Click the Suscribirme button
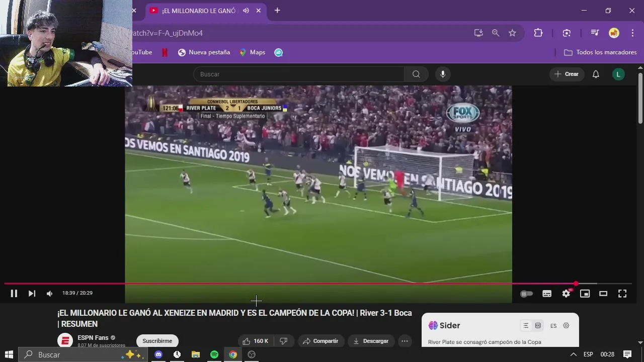 pos(157,341)
